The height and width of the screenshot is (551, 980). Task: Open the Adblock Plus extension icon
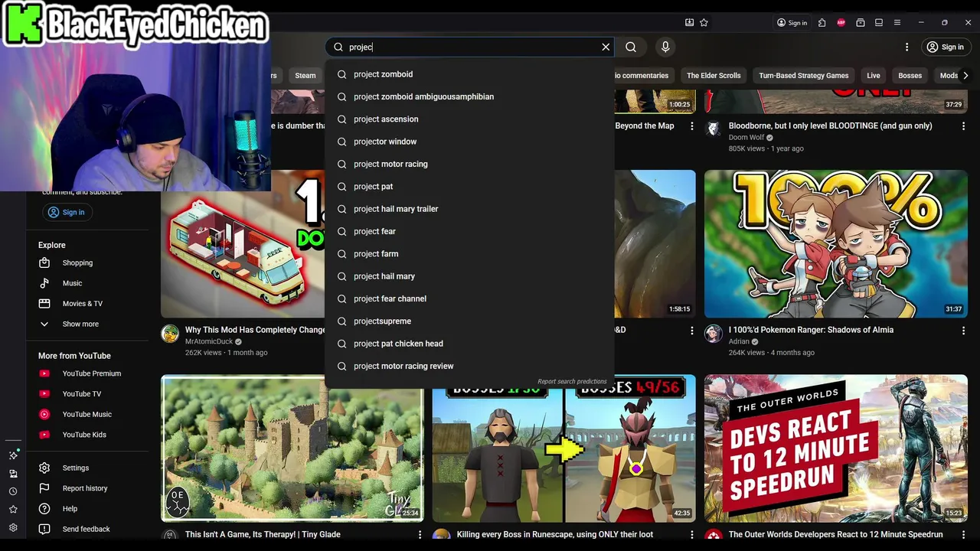[841, 23]
